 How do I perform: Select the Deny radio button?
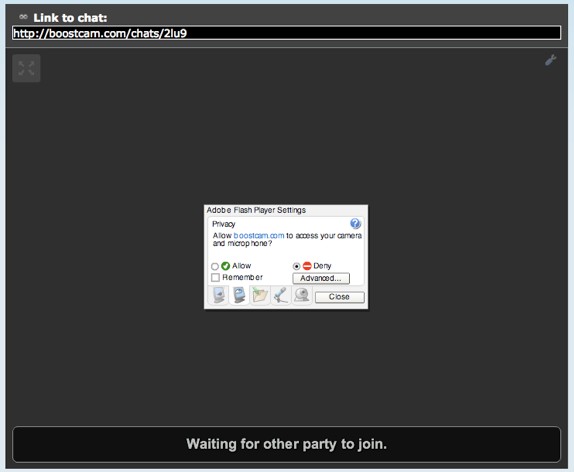tap(297, 266)
